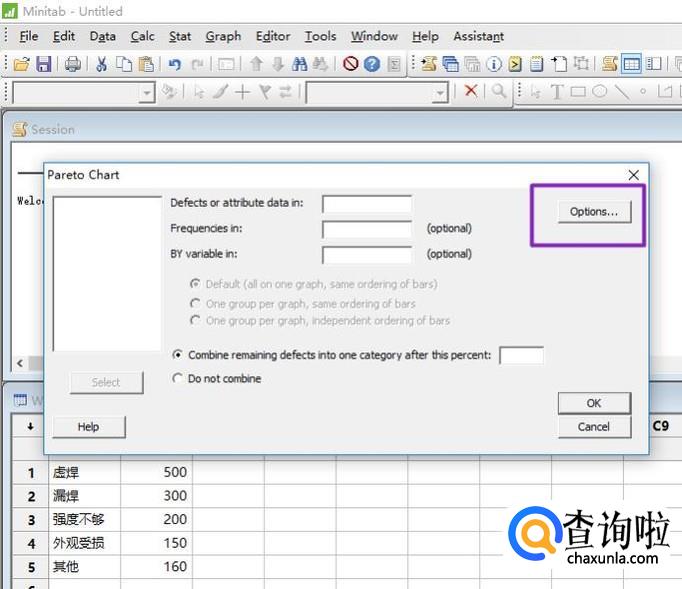Click the combine percent input box
682x589 pixels.
pos(522,355)
